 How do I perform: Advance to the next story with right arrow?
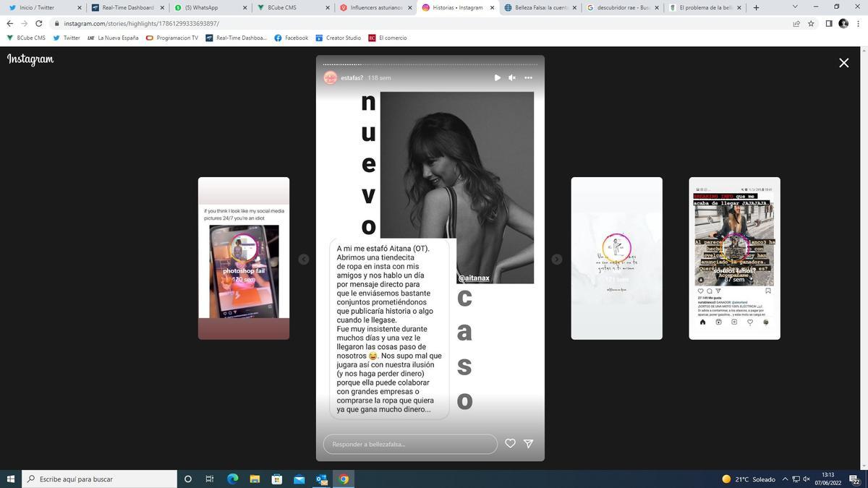click(557, 259)
